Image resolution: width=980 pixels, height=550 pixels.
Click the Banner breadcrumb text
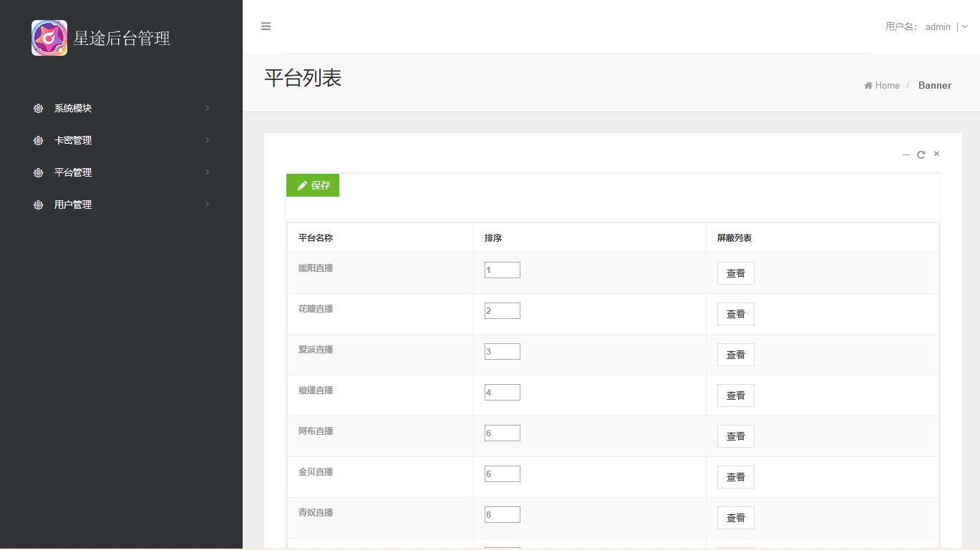pyautogui.click(x=935, y=85)
